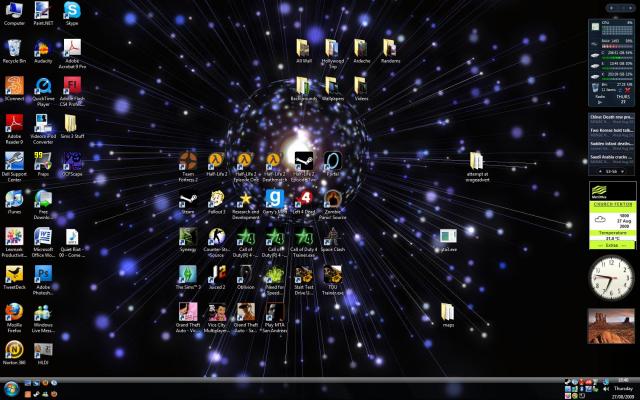This screenshot has height=400, width=640.
Task: Open the Sims 2 Stuff folder
Action: [72, 126]
